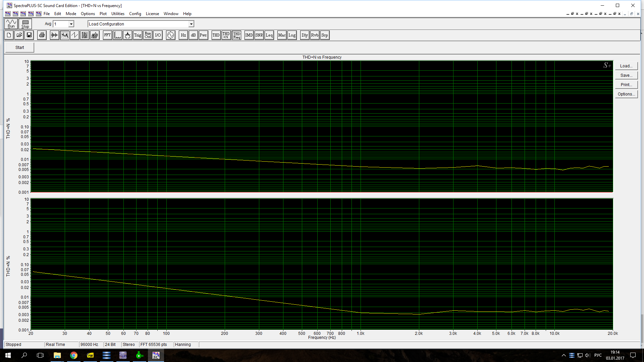Select the THD+N utility icon

226,35
